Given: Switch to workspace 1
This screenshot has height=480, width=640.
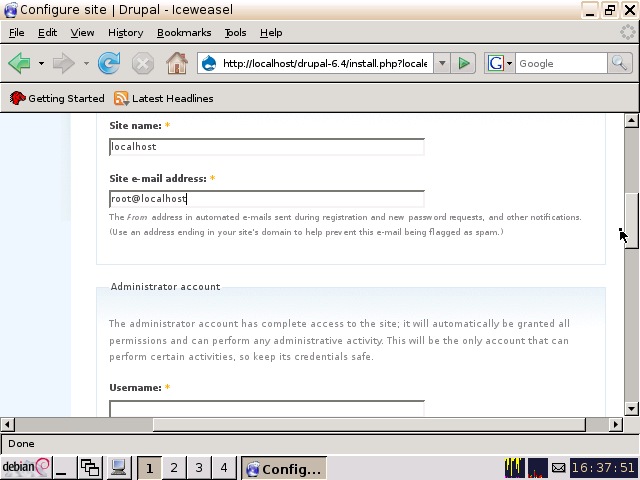Looking at the screenshot, I should click(149, 468).
